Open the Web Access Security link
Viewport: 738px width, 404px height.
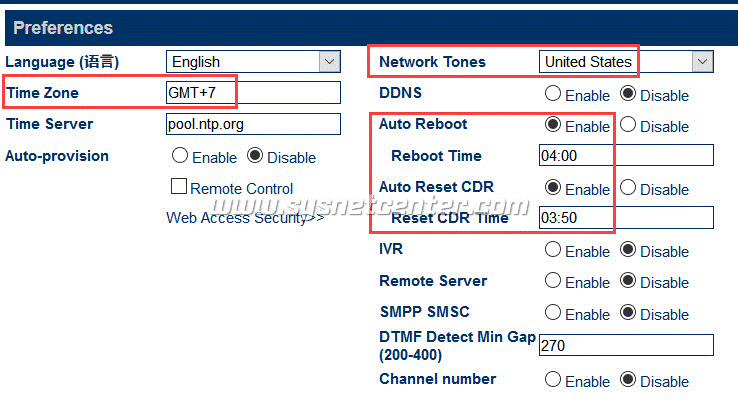245,218
